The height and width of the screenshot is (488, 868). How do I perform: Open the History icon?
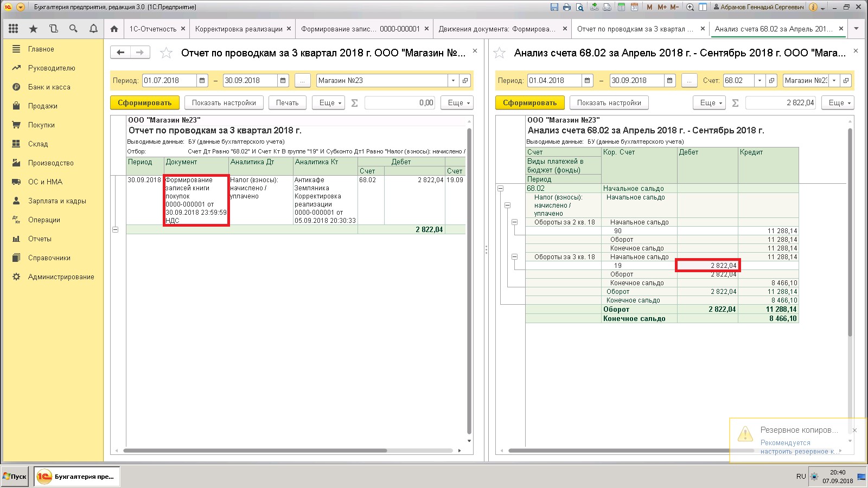[53, 29]
